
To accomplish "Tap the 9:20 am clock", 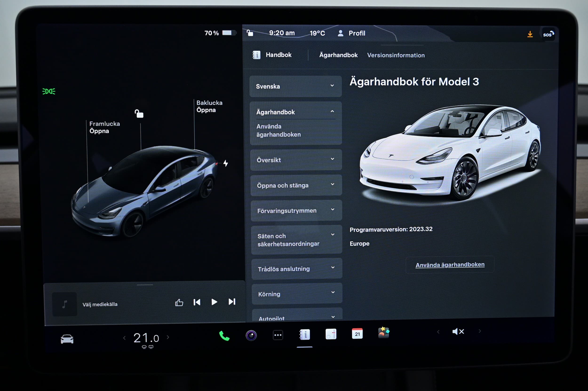I will (x=282, y=33).
